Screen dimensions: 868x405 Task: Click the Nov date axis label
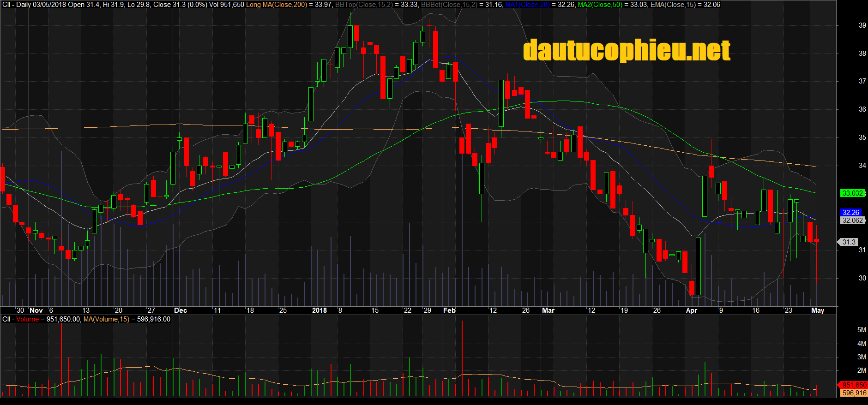(36, 310)
